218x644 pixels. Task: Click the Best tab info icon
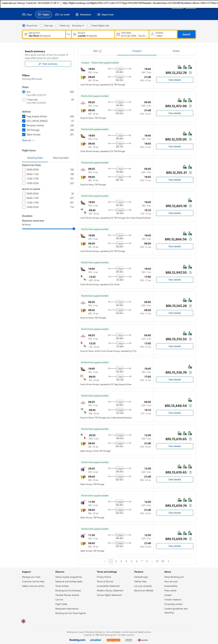pyautogui.click(x=100, y=51)
